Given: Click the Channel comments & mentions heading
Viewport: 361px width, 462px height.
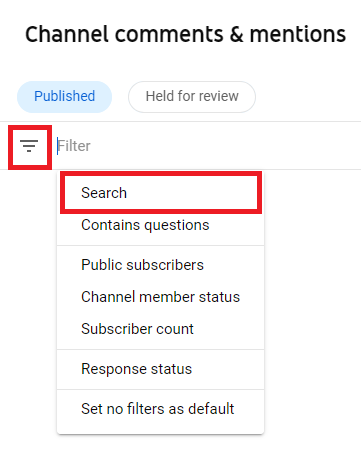Looking at the screenshot, I should point(186,34).
